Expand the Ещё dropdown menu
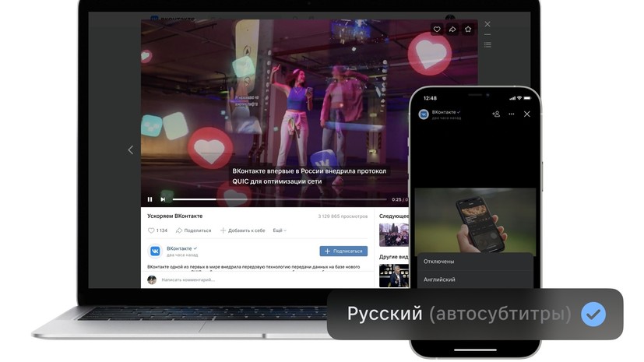The height and width of the screenshot is (362, 644). (x=280, y=230)
